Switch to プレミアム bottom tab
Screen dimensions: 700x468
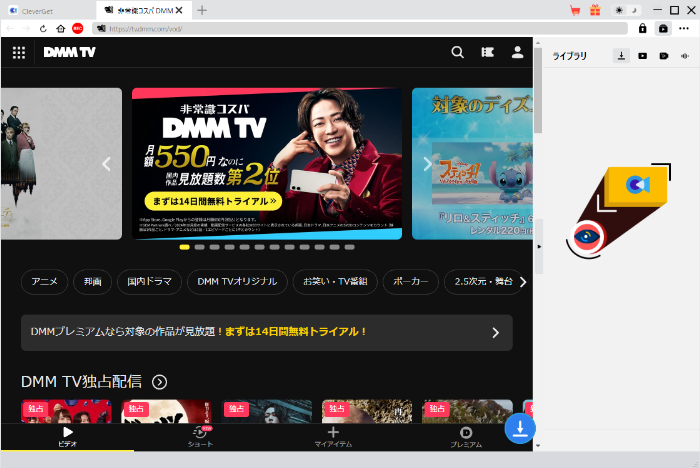(466, 437)
